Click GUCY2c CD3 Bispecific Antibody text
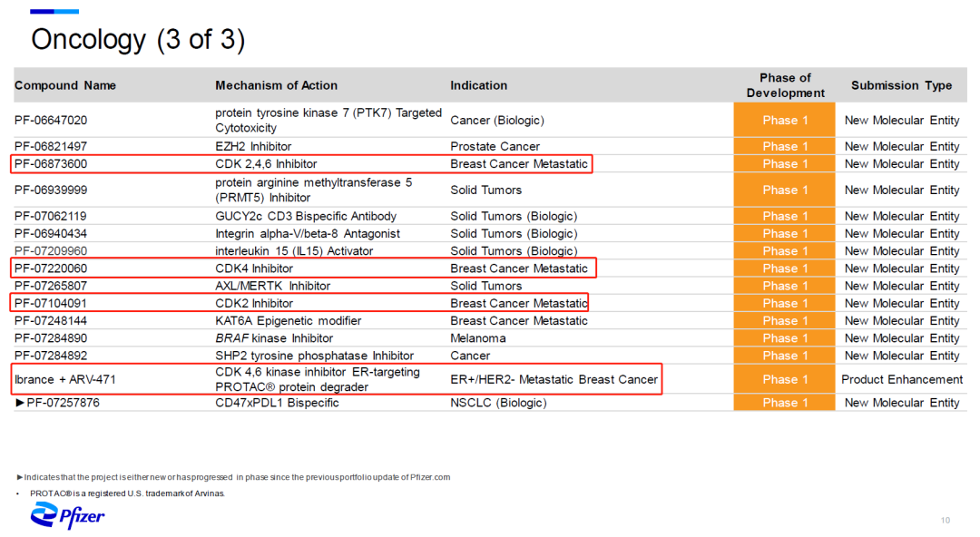This screenshot has width=980, height=537. point(306,216)
